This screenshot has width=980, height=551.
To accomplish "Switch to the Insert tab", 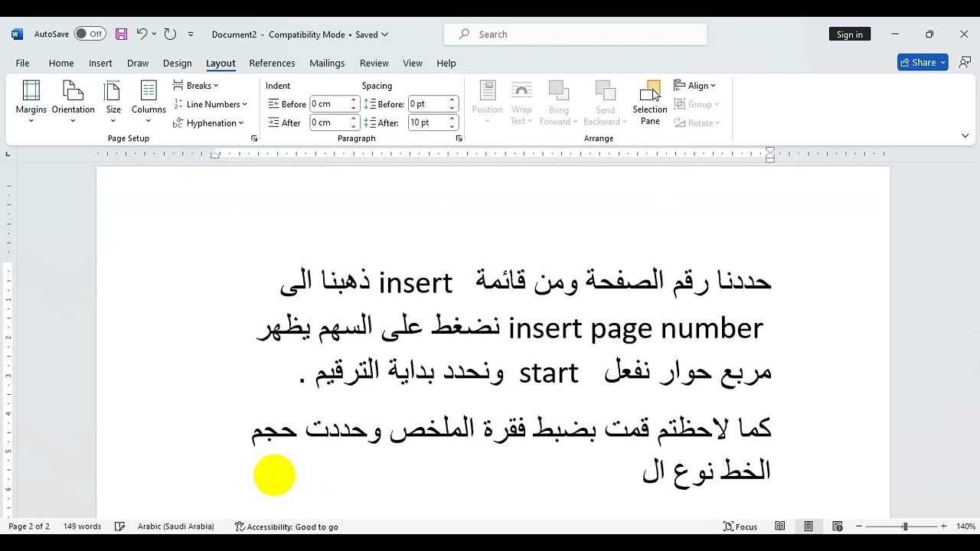I will tap(100, 63).
